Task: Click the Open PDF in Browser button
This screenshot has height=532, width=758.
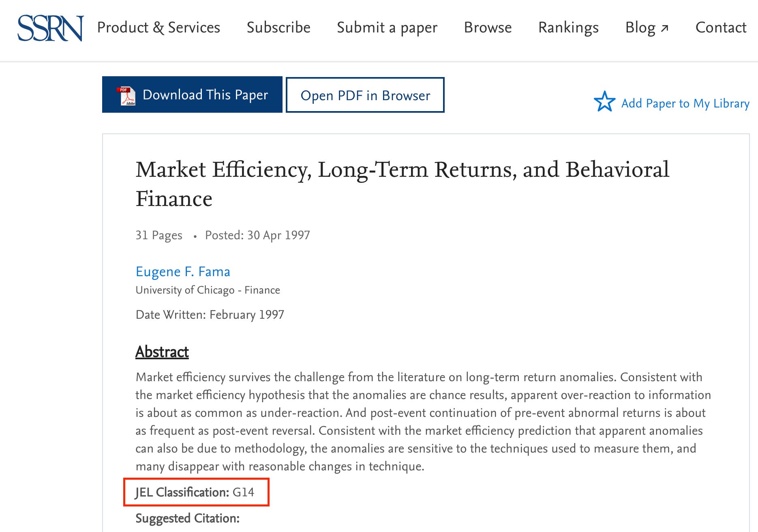Action: (364, 95)
